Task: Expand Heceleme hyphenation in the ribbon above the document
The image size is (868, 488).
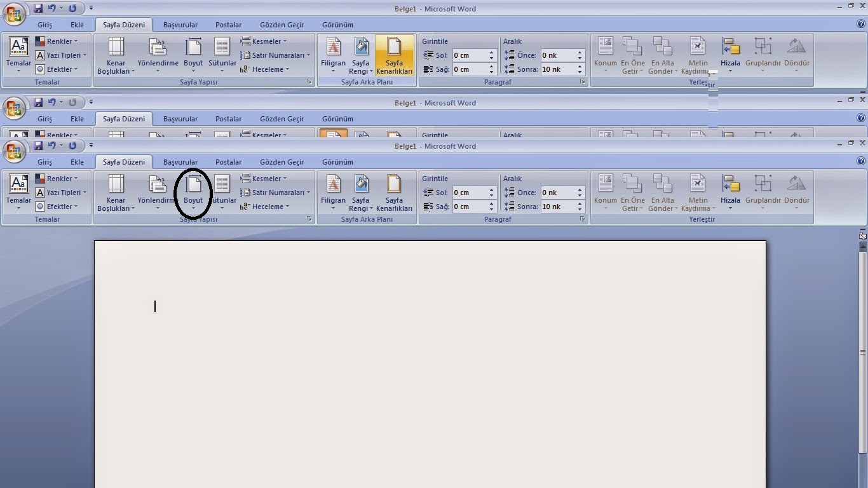Action: point(264,207)
